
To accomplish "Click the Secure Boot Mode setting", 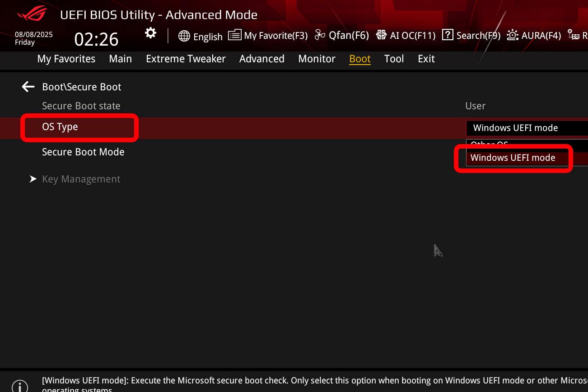I will tap(83, 152).
